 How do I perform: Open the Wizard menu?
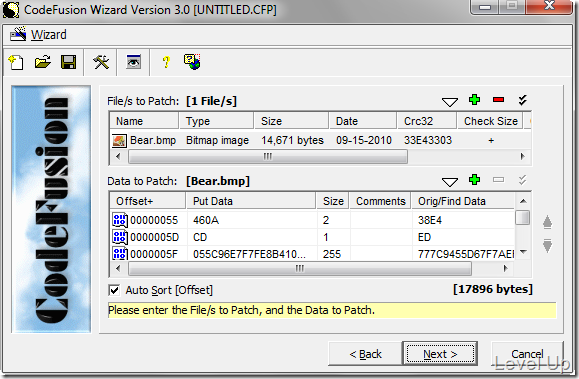48,35
